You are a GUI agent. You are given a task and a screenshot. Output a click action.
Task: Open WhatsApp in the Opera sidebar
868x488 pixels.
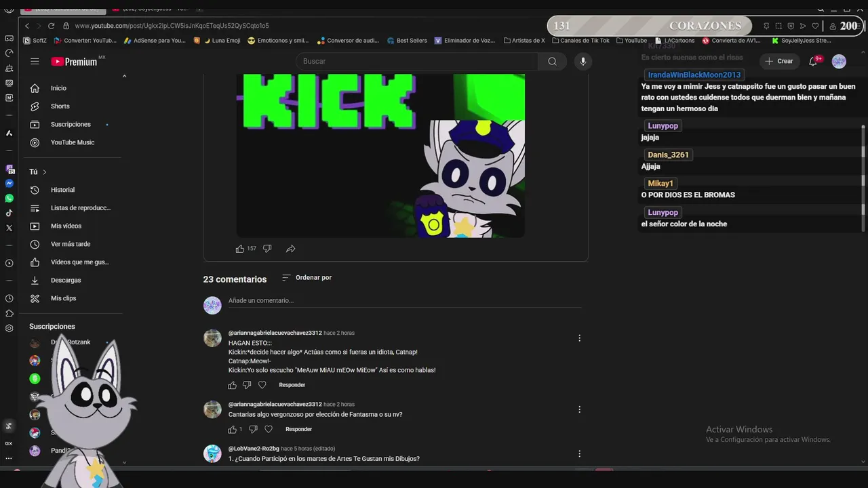(x=9, y=199)
